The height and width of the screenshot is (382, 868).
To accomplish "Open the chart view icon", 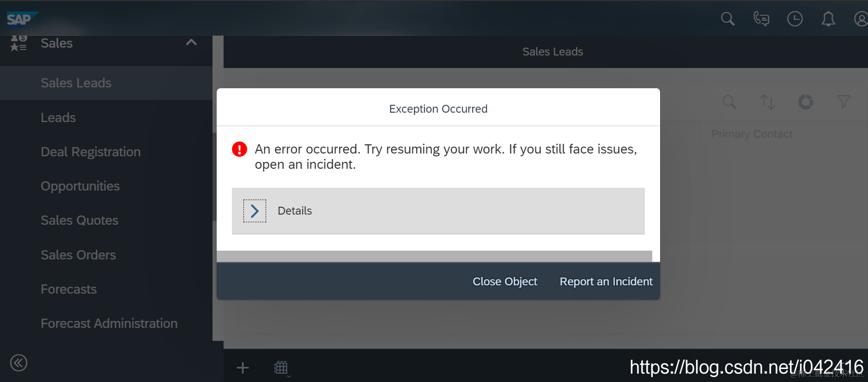I will coord(806,102).
